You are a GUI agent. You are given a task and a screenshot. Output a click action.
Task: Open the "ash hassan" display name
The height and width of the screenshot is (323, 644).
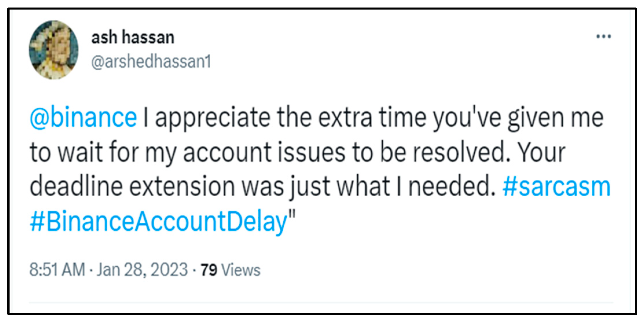pos(133,38)
